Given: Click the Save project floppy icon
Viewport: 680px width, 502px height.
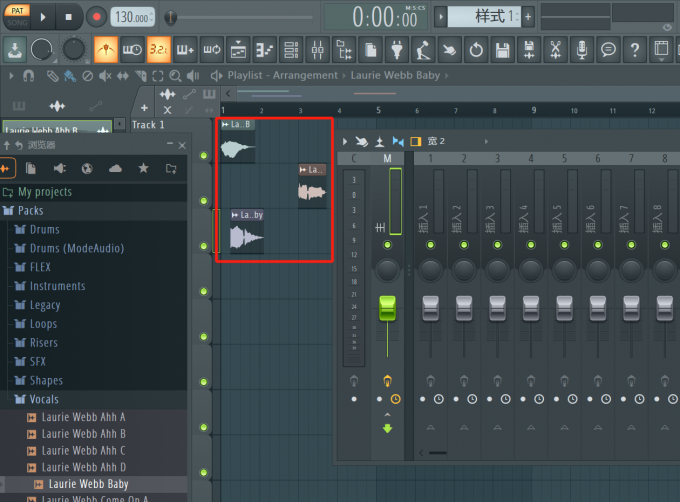Looking at the screenshot, I should (503, 50).
